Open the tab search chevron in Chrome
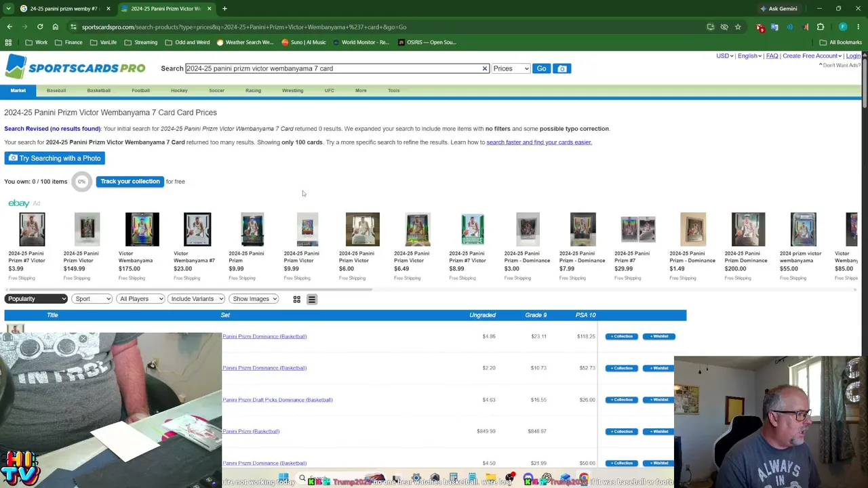 coord(8,9)
